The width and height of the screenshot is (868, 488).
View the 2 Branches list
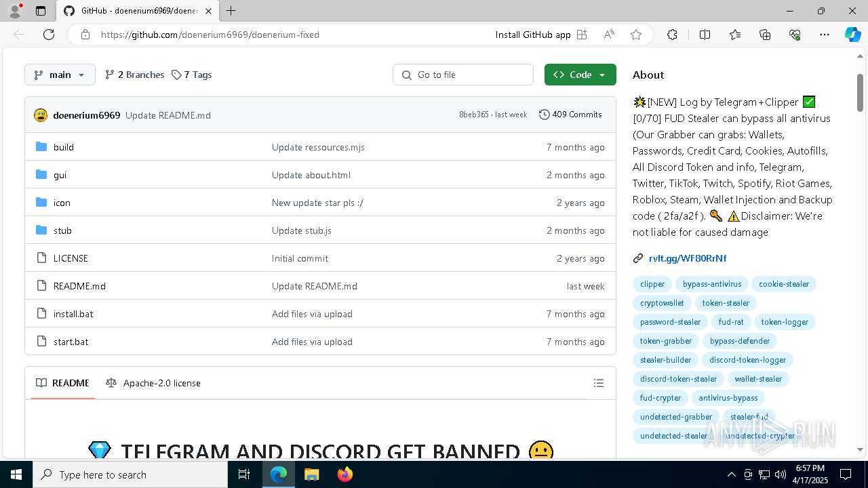click(x=135, y=75)
